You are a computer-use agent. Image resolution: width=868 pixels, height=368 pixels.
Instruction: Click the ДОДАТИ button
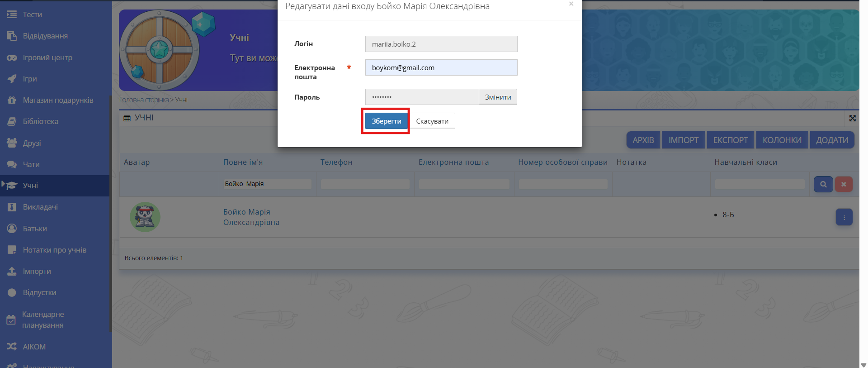point(832,140)
